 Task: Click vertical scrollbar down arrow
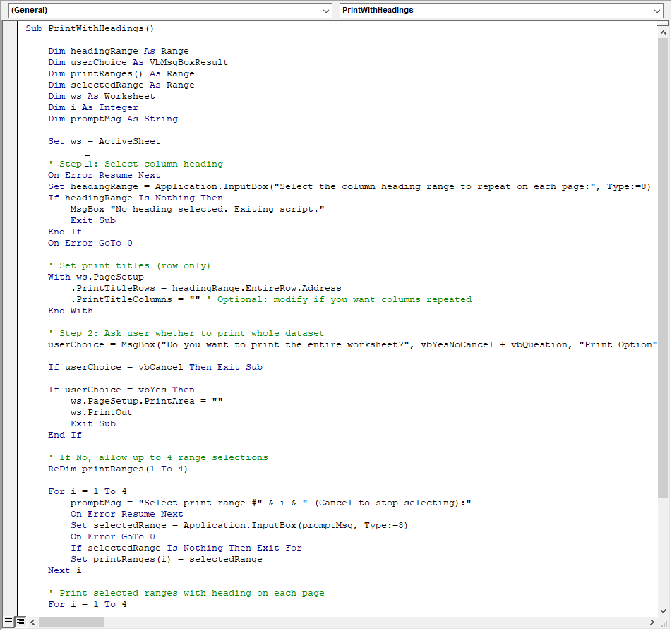click(x=663, y=611)
